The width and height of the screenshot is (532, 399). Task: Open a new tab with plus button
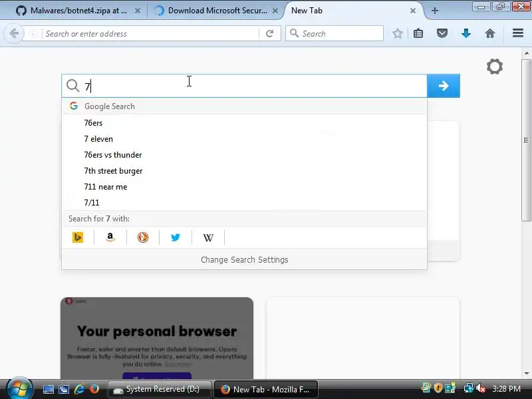435,11
